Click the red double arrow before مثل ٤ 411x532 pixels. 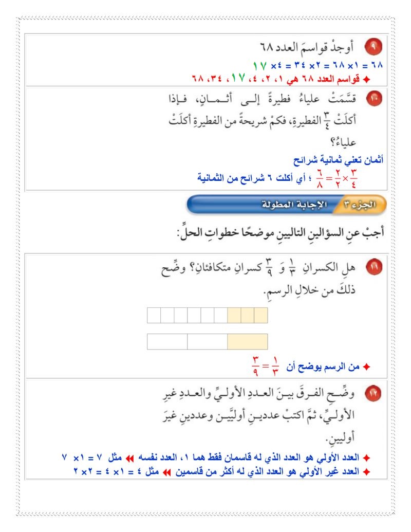point(166,472)
